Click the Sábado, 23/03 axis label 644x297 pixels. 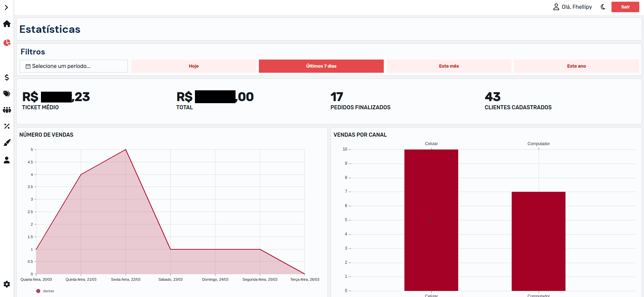[x=171, y=279]
